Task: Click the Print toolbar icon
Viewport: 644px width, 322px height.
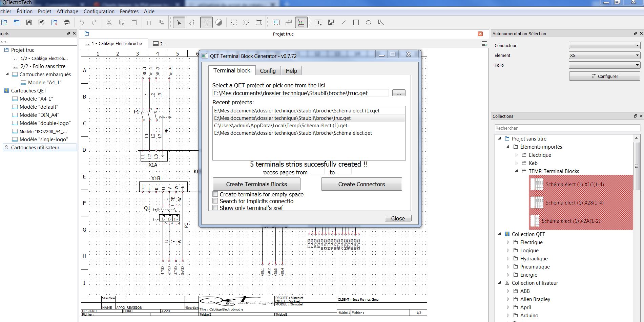Action: 67,23
